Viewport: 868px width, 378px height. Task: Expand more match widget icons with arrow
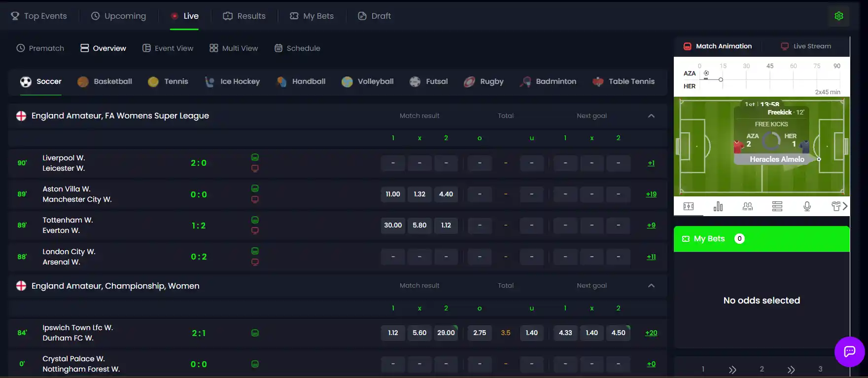coord(845,206)
